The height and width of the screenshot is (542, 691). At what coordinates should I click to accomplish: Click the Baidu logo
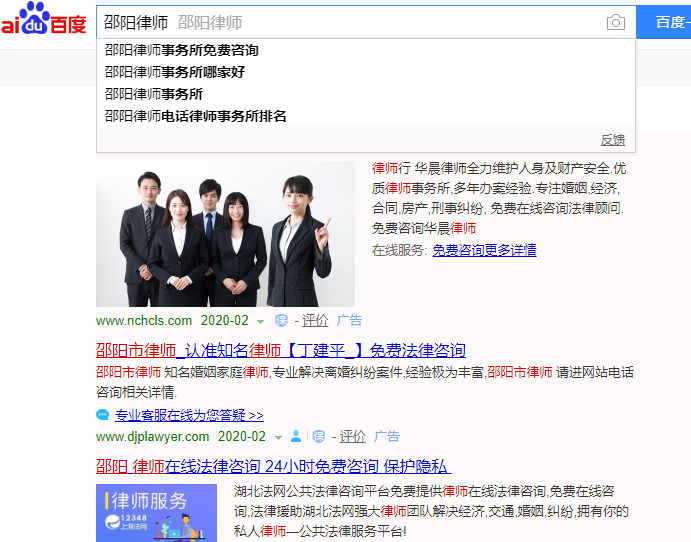[x=43, y=22]
